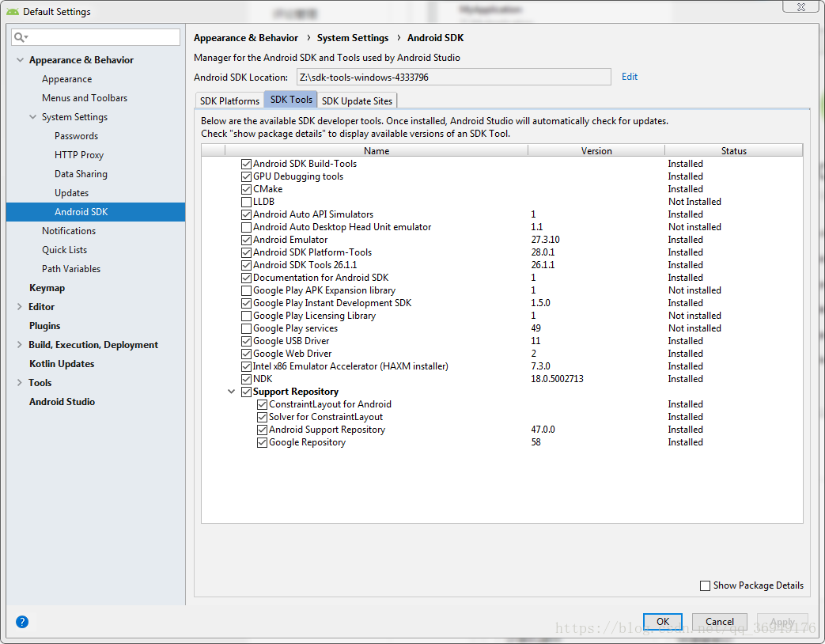Open Data Sharing settings
825x644 pixels.
pyautogui.click(x=81, y=173)
